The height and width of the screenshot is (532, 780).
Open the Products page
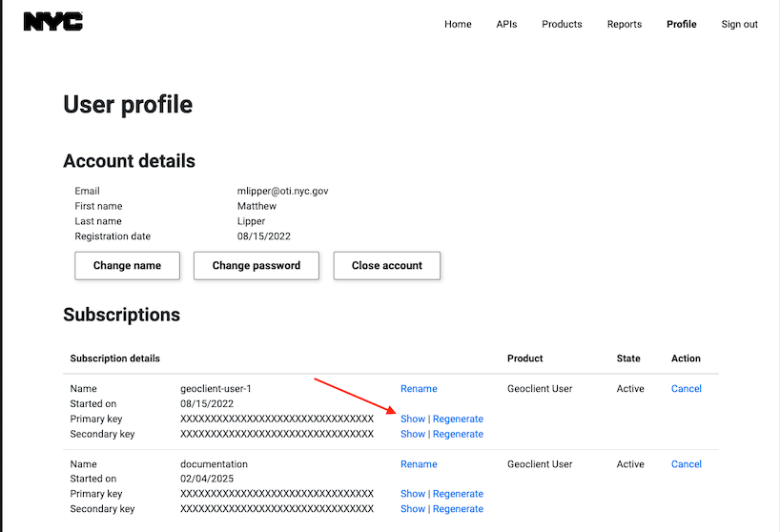tap(562, 24)
